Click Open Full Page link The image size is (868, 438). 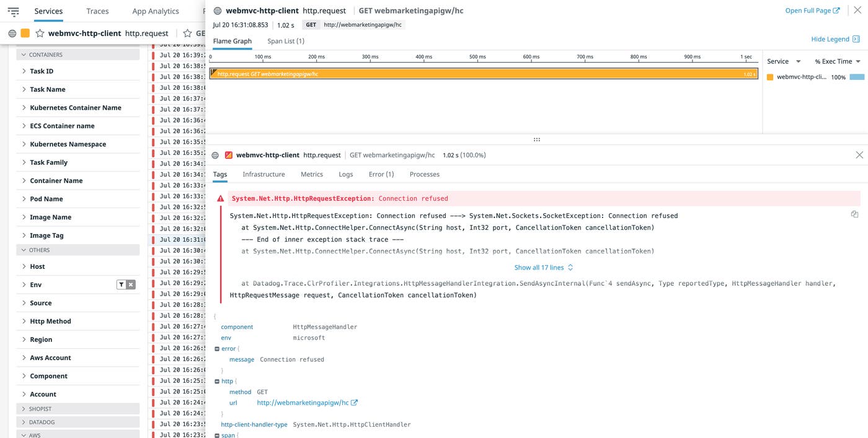[x=812, y=11]
